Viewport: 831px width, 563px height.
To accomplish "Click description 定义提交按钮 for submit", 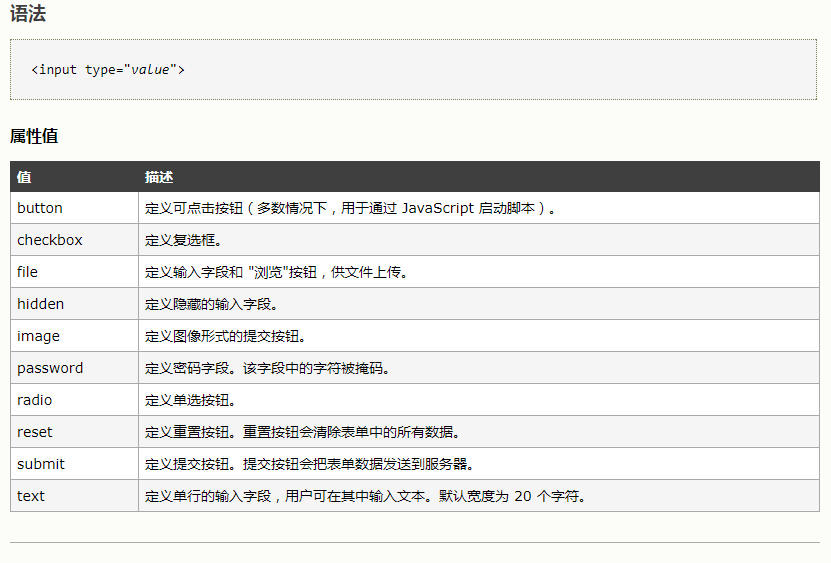I will [x=309, y=464].
